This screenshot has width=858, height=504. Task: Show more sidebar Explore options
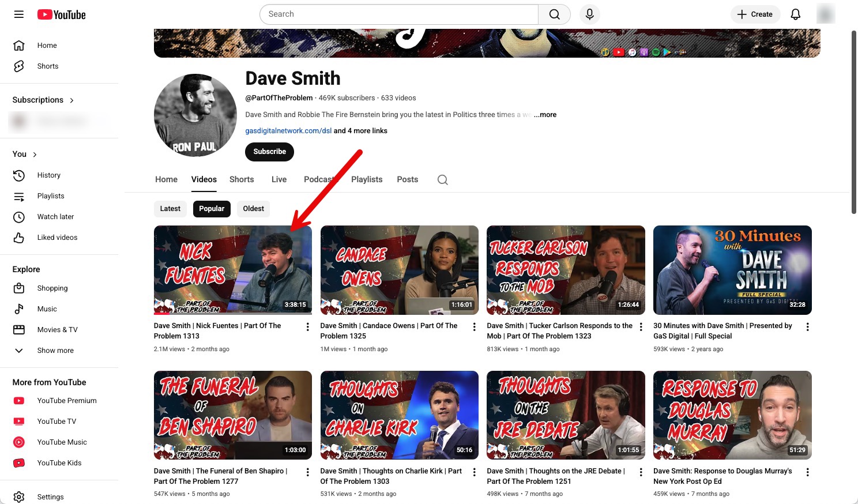coord(55,350)
